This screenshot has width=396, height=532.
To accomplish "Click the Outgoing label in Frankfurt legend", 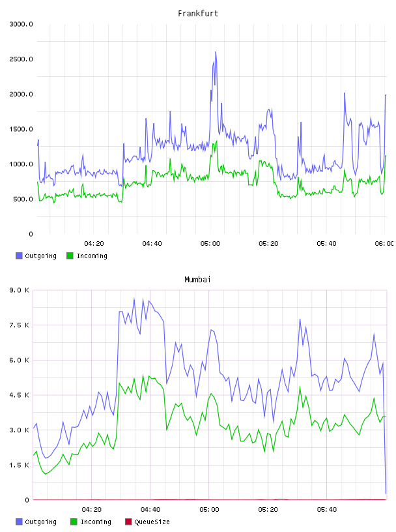I will pos(40,256).
